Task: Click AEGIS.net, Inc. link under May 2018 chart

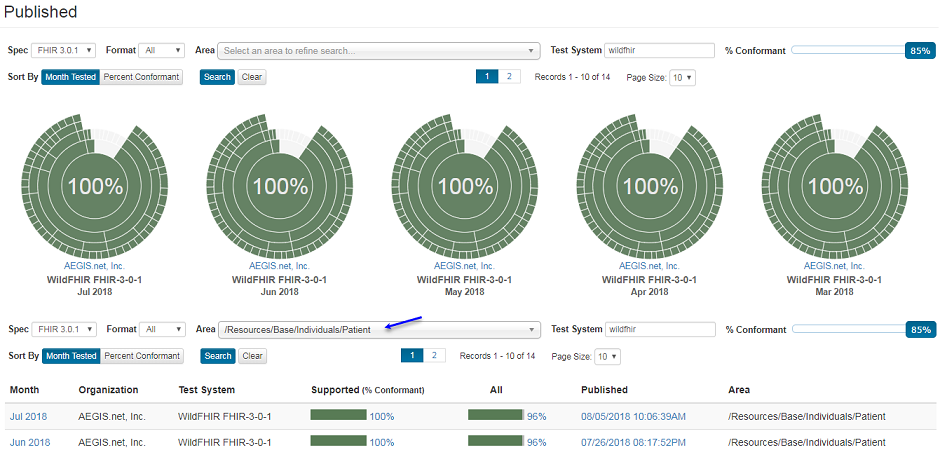Action: pyautogui.click(x=465, y=266)
